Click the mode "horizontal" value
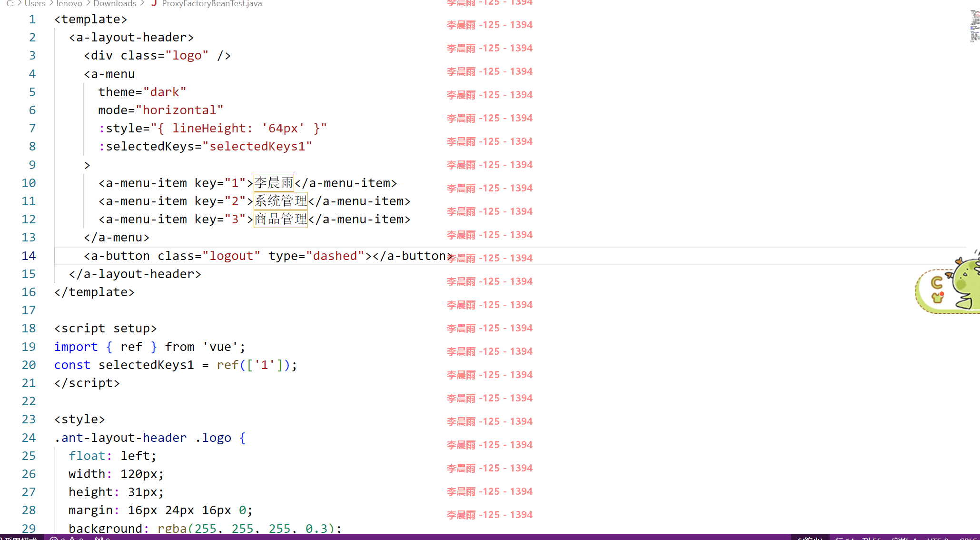Viewport: 980px width, 540px height. point(179,110)
